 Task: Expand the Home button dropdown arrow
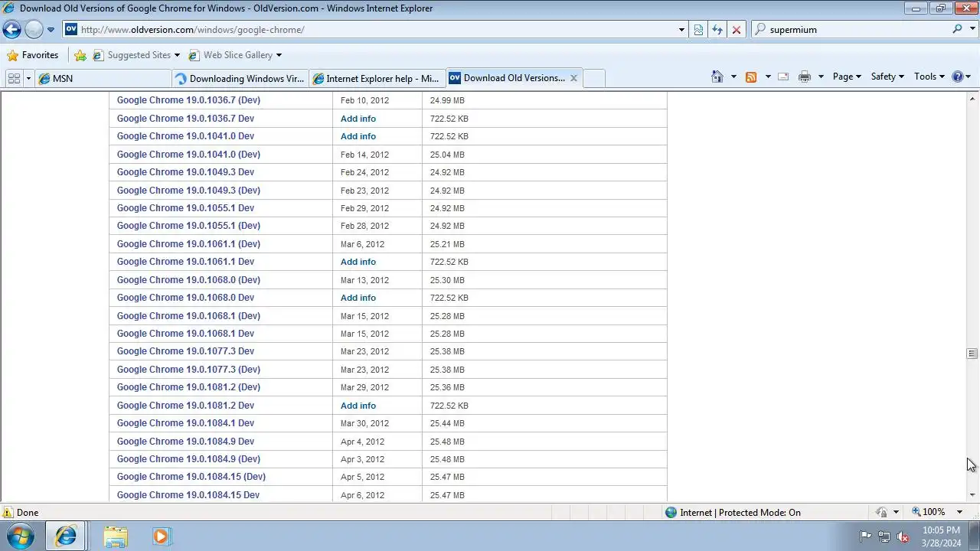tap(733, 77)
